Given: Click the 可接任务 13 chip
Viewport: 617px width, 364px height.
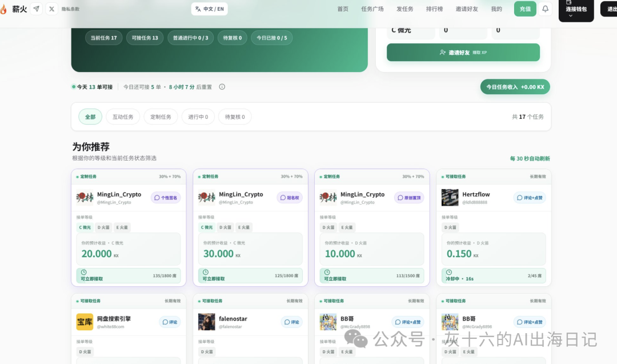Looking at the screenshot, I should [x=145, y=38].
